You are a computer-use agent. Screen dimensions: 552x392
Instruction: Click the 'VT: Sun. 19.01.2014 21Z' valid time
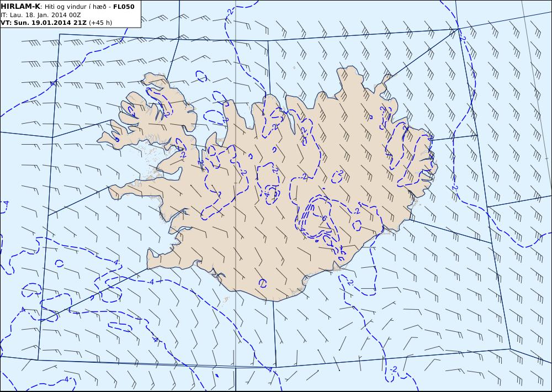[x=44, y=23]
